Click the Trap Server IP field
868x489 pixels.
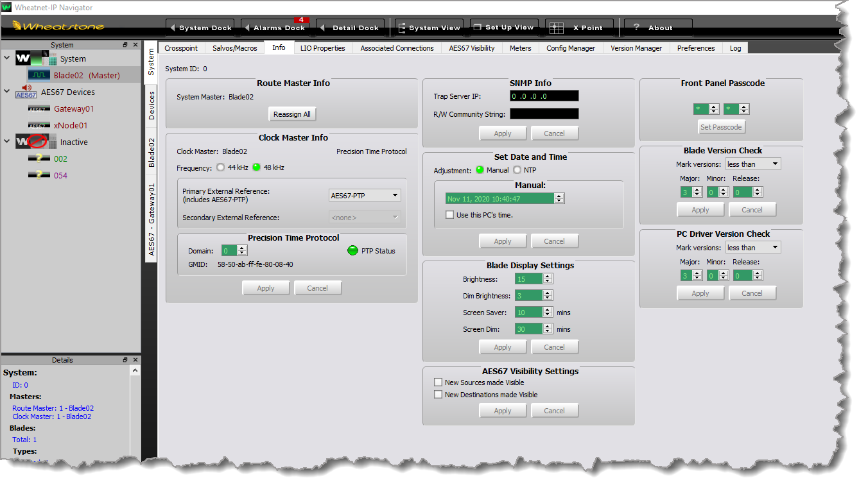coord(544,96)
